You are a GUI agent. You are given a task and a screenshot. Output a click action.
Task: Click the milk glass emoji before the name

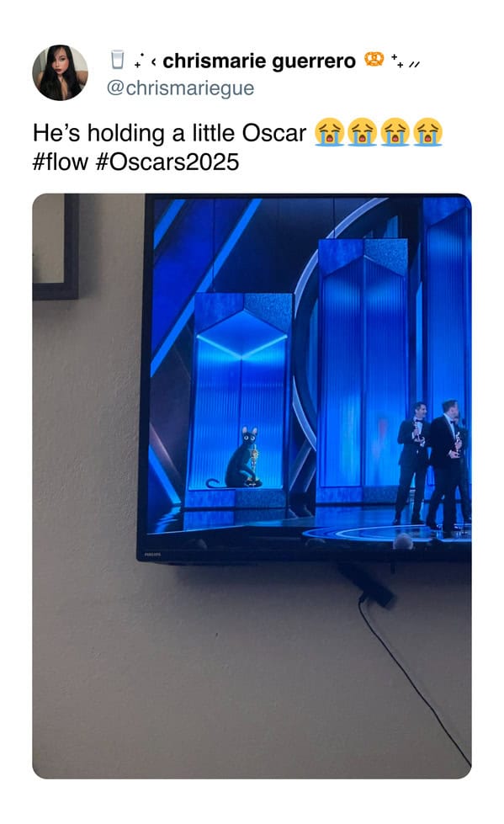118,60
